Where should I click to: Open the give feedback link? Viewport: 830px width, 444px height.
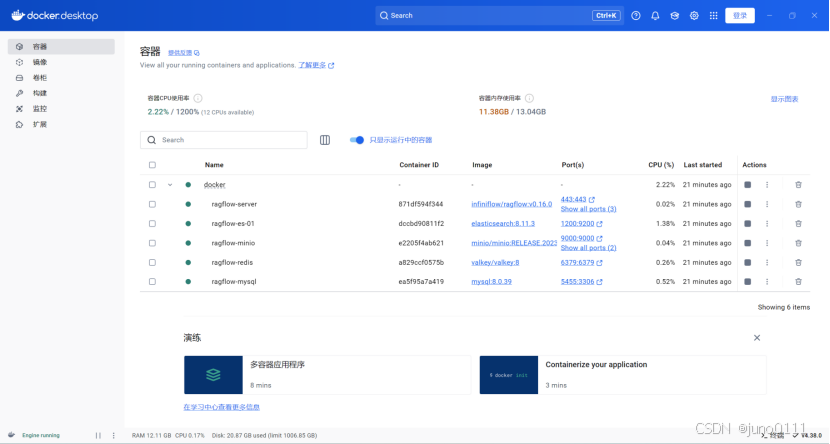coord(184,53)
